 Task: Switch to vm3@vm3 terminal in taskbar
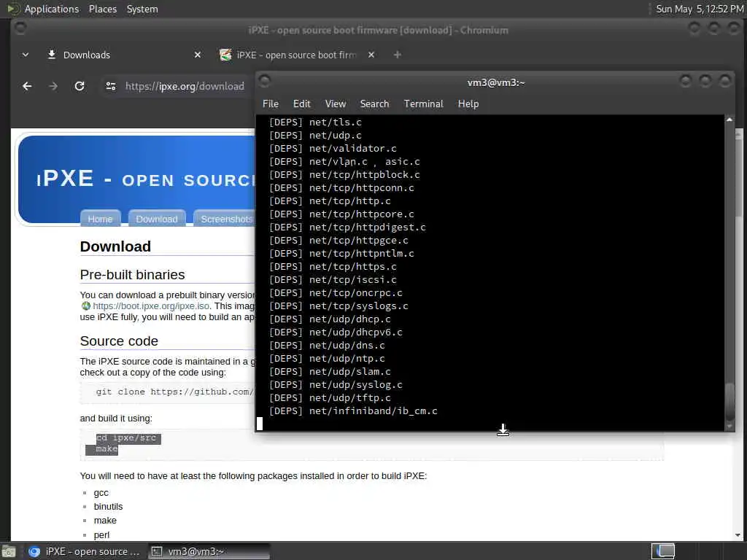pos(209,551)
